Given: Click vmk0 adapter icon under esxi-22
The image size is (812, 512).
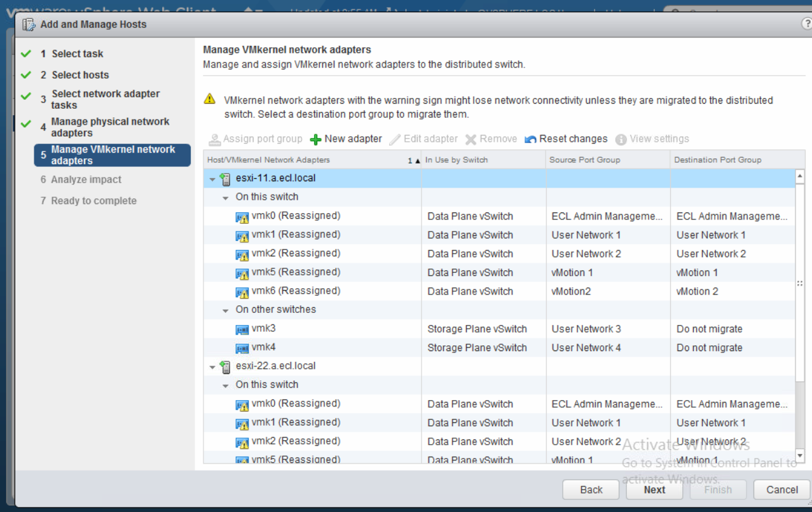Looking at the screenshot, I should [x=242, y=405].
